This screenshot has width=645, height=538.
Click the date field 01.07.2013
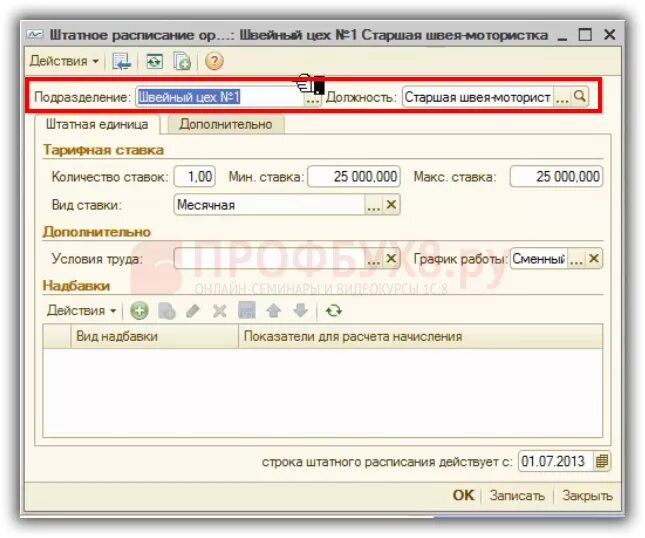click(555, 461)
